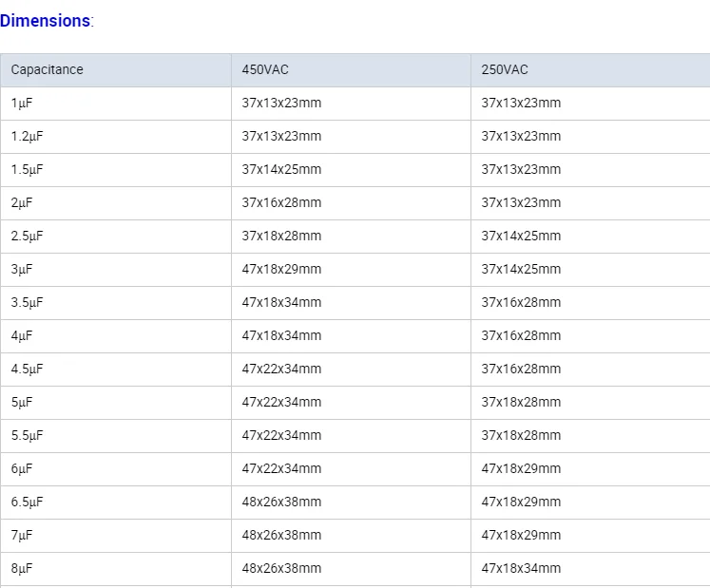Click the 450VAC size in the 6.5µF row
The width and height of the screenshot is (710, 588).
(281, 503)
